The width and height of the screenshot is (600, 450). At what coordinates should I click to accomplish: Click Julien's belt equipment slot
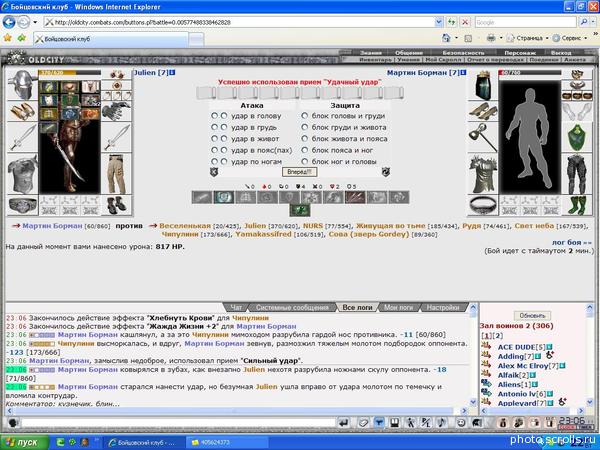(23, 205)
